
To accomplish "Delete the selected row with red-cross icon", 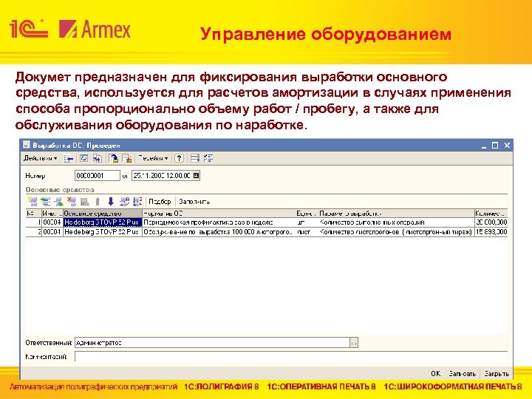I will (x=72, y=202).
